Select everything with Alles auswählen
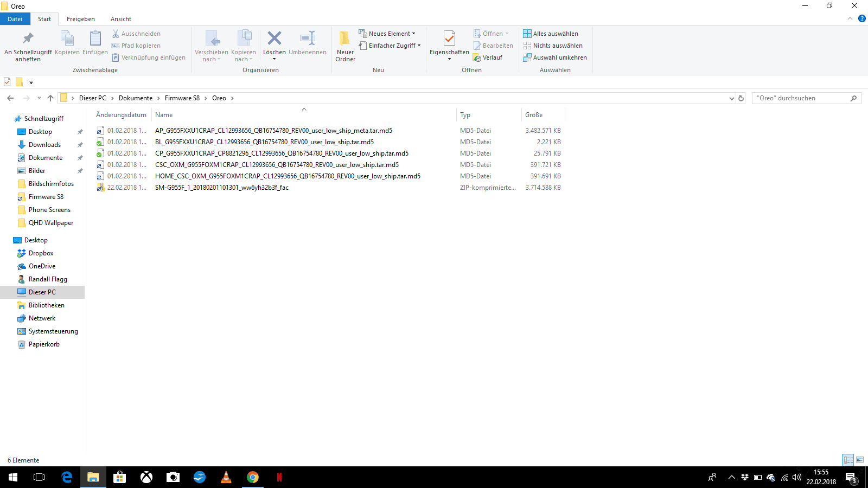 551,34
